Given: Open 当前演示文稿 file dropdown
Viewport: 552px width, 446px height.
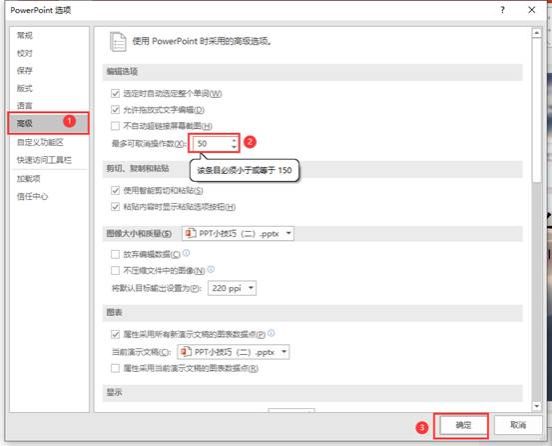Looking at the screenshot, I should pyautogui.click(x=233, y=352).
